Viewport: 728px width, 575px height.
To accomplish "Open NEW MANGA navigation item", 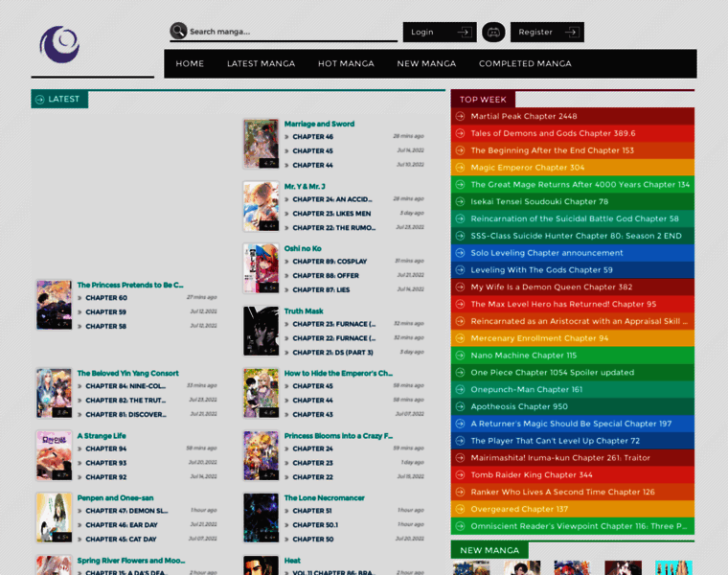I will [x=426, y=63].
